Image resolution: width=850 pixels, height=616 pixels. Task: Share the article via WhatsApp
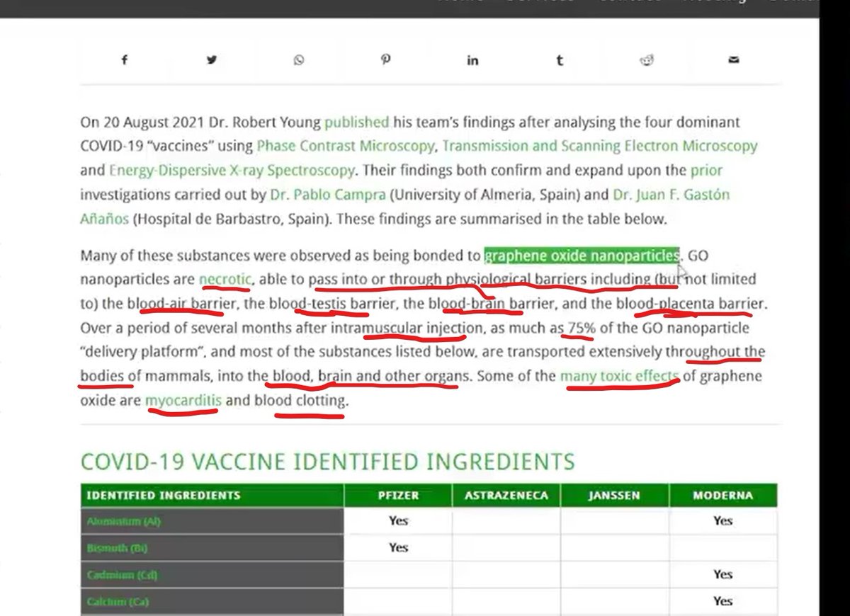[x=298, y=60]
